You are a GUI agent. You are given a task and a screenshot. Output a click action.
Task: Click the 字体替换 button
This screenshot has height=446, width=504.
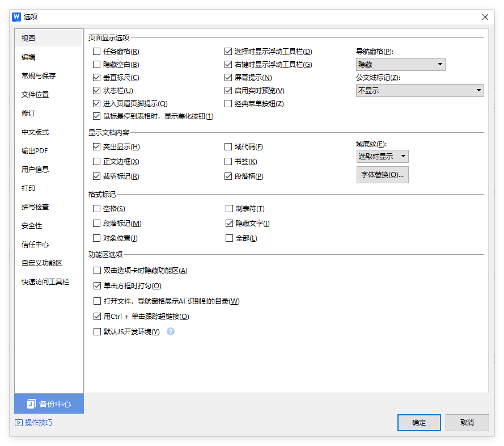[383, 175]
